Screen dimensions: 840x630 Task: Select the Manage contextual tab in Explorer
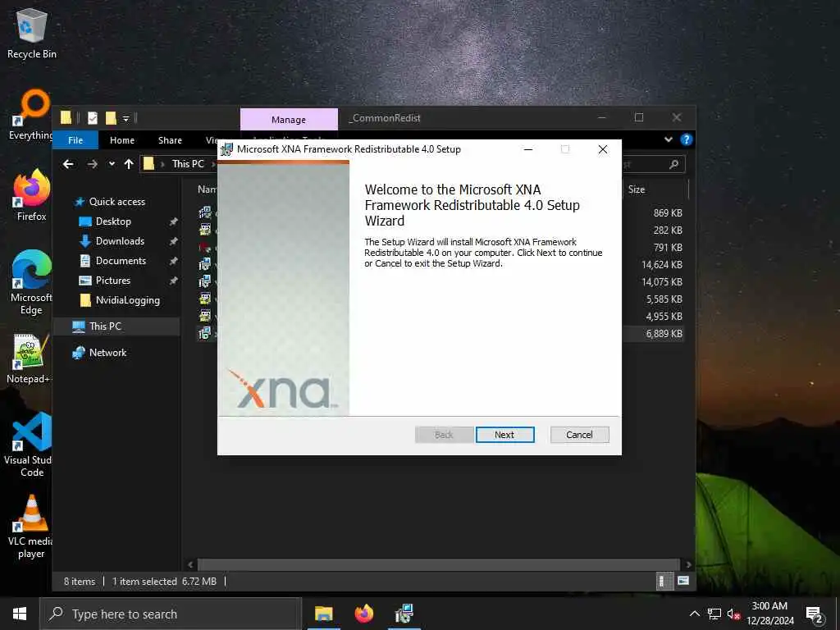pos(289,120)
